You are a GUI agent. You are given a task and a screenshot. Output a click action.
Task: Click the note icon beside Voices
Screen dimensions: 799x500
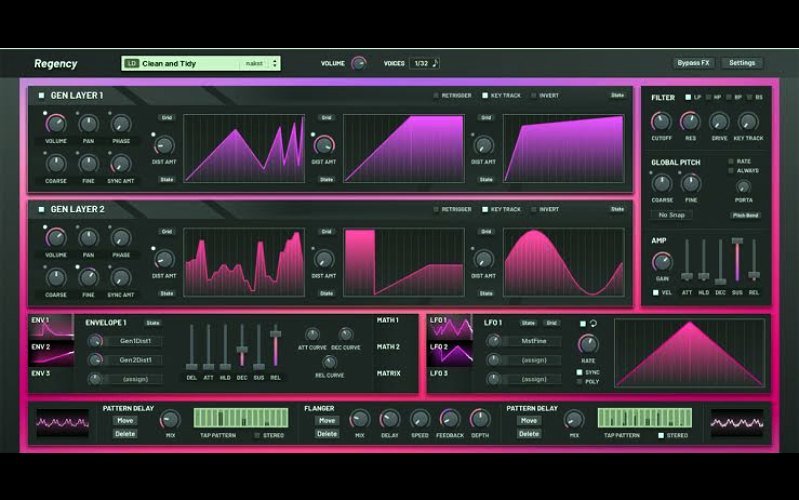tap(435, 63)
